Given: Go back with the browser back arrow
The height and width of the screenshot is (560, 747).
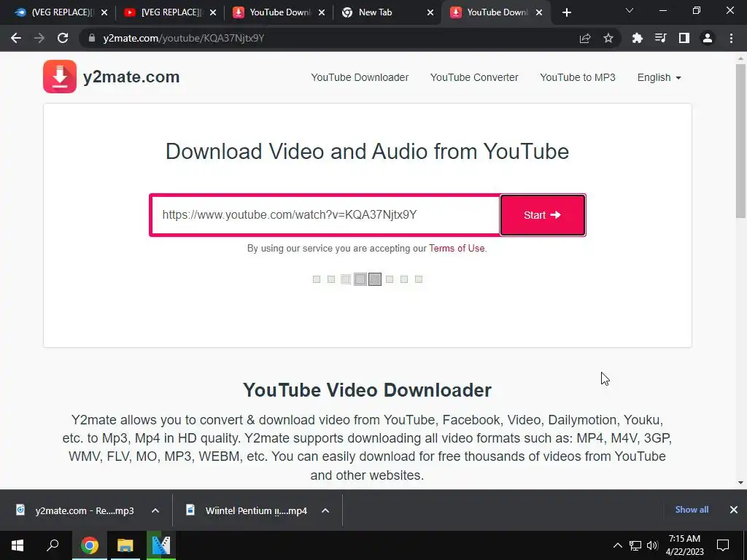Looking at the screenshot, I should (16, 38).
